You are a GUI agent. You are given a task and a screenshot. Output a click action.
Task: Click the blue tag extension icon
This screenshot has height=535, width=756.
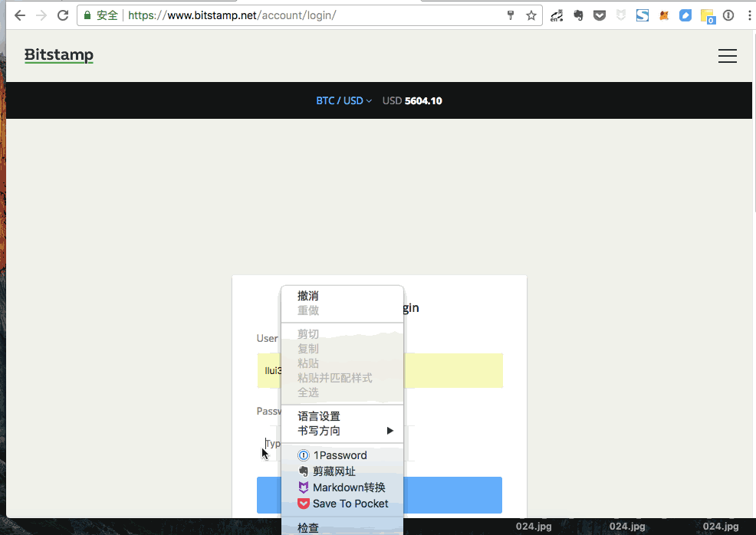click(685, 16)
